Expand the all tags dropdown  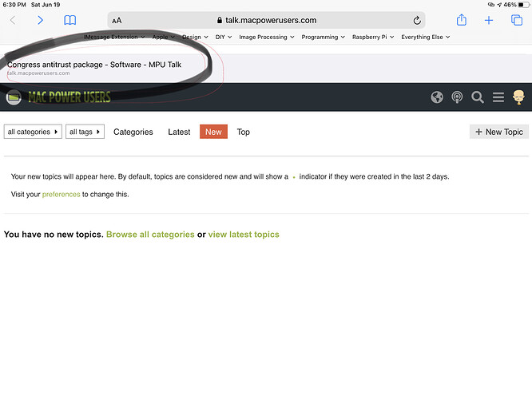(85, 132)
